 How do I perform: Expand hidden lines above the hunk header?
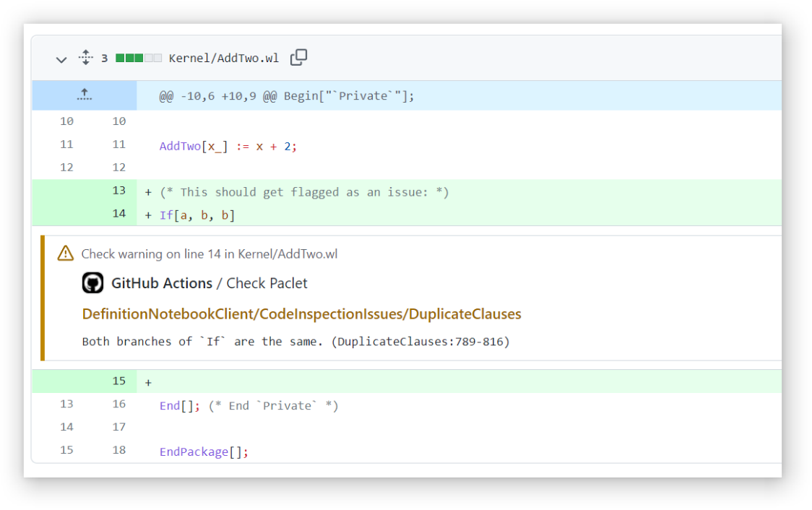85,95
